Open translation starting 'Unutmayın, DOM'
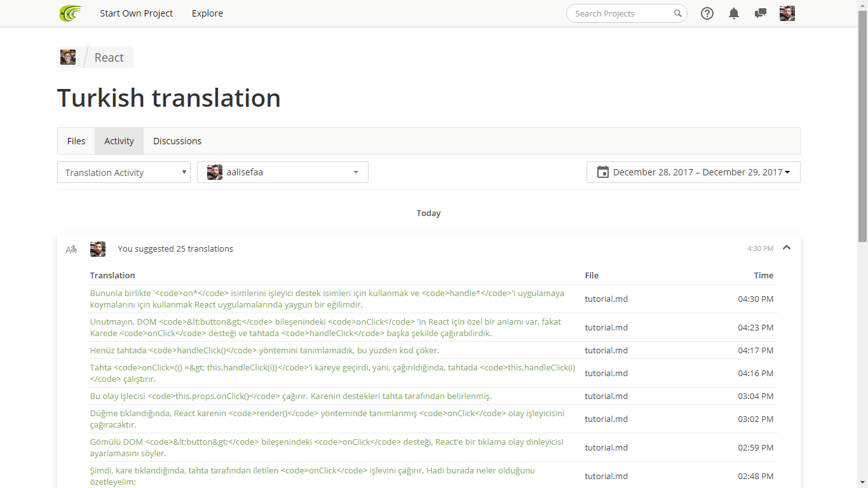Viewport: 868px width, 488px height. (325, 327)
